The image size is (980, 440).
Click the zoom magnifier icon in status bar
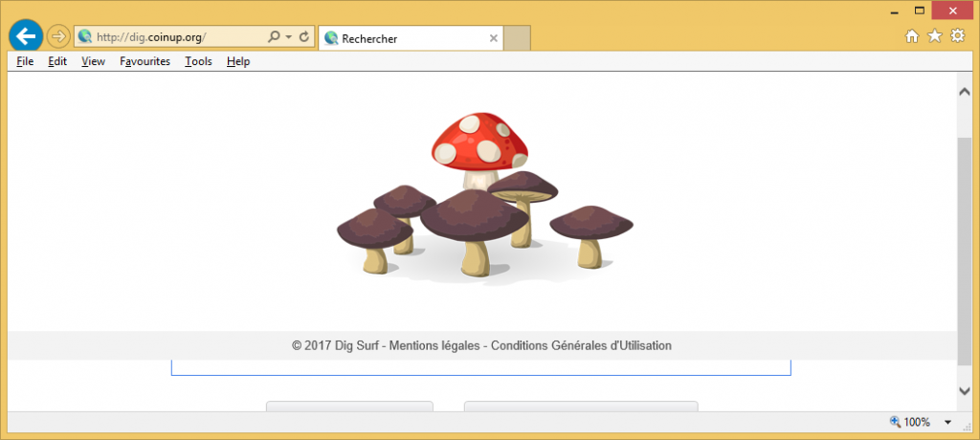pyautogui.click(x=895, y=422)
